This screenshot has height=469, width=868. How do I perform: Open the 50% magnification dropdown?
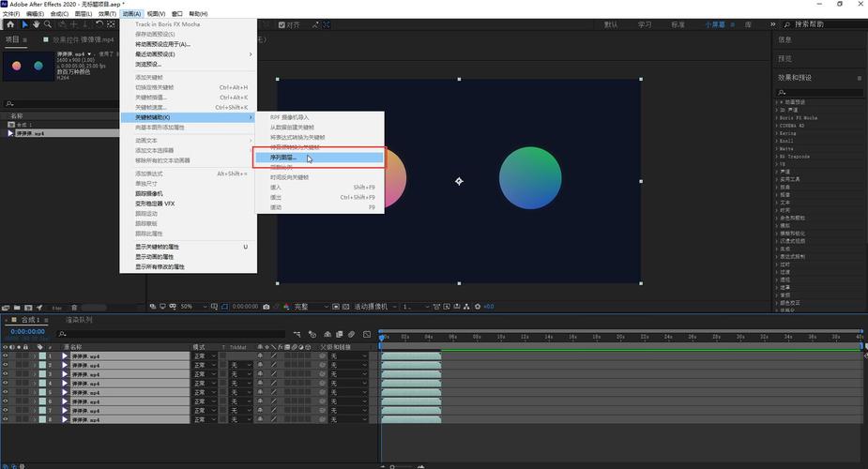tap(193, 307)
